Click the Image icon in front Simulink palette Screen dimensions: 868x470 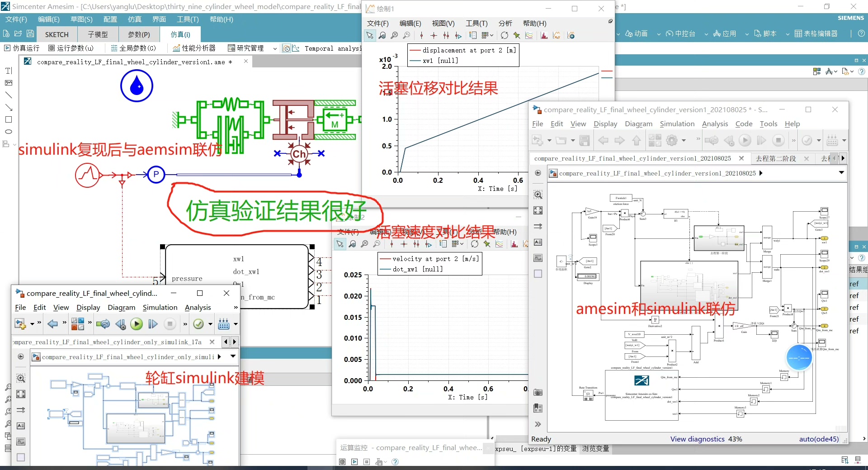(21, 442)
